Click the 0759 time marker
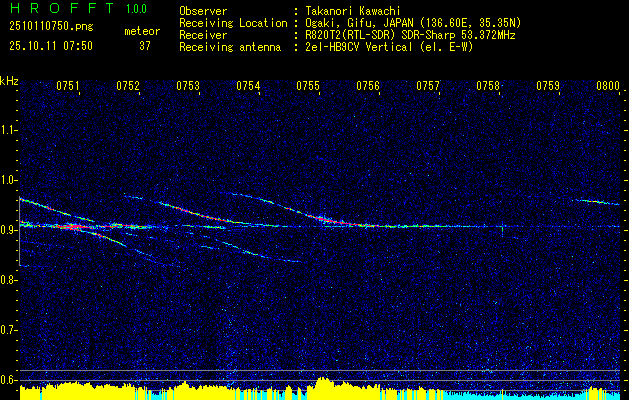The height and width of the screenshot is (400, 629). (x=548, y=85)
